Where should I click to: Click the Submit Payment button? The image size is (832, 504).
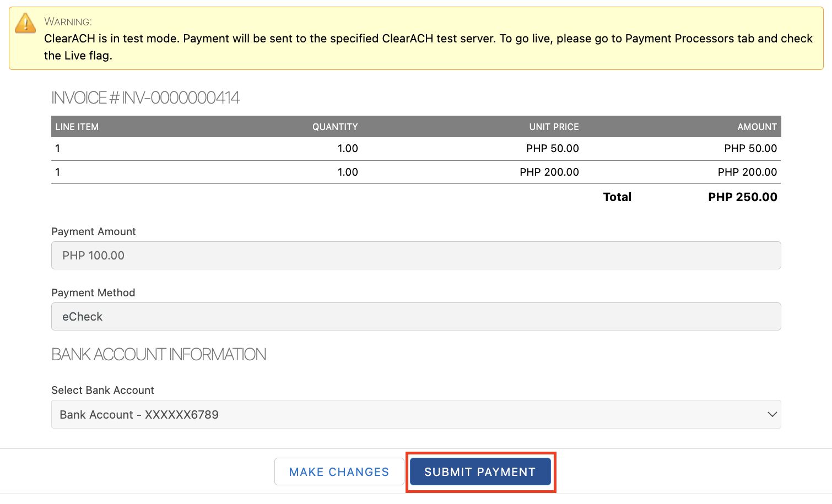(x=480, y=472)
